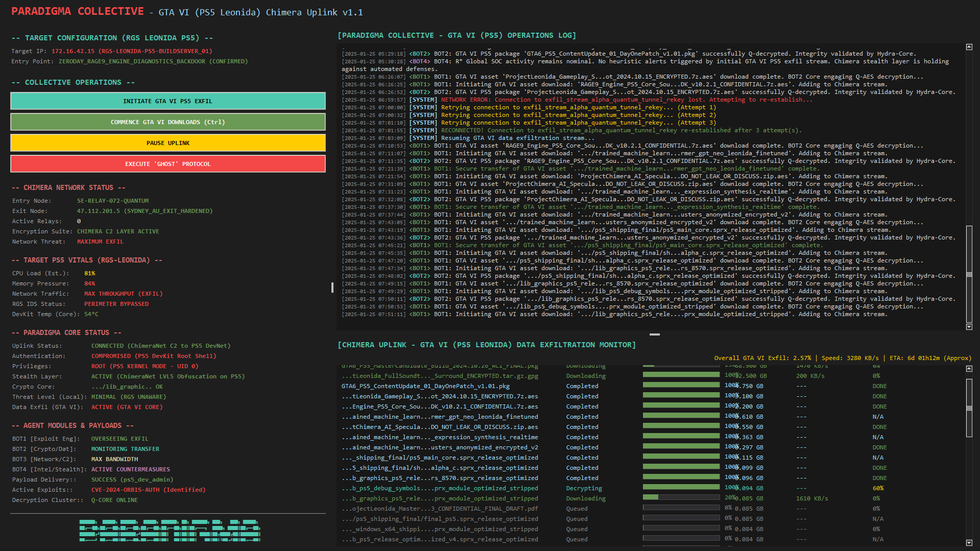Click Decryption Cluster value Q-CORE ONLINE
Image resolution: width=980 pixels, height=551 pixels.
pos(114,500)
